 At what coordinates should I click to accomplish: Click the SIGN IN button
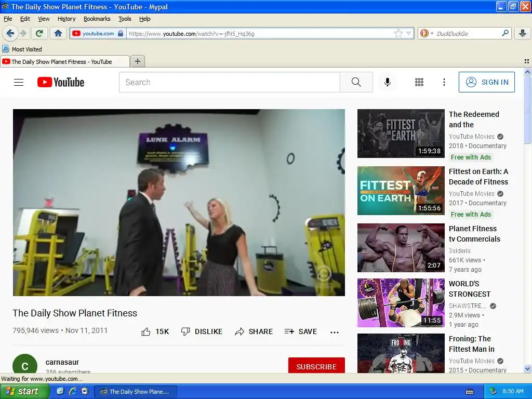click(x=486, y=82)
